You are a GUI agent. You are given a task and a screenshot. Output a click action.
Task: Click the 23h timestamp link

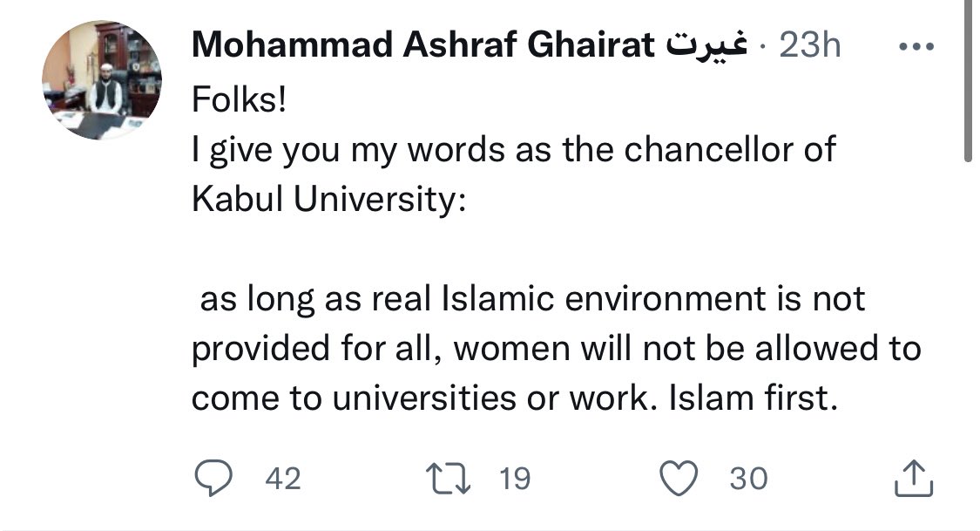click(x=810, y=46)
